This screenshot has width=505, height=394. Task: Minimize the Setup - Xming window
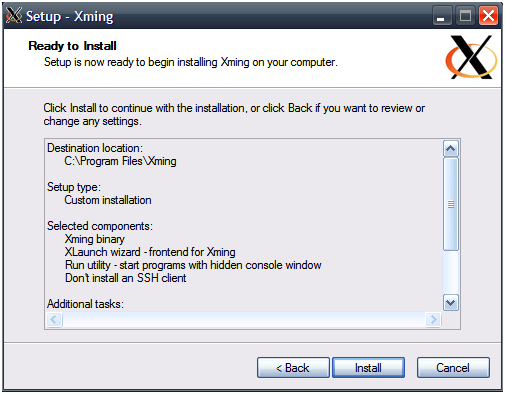tap(441, 16)
